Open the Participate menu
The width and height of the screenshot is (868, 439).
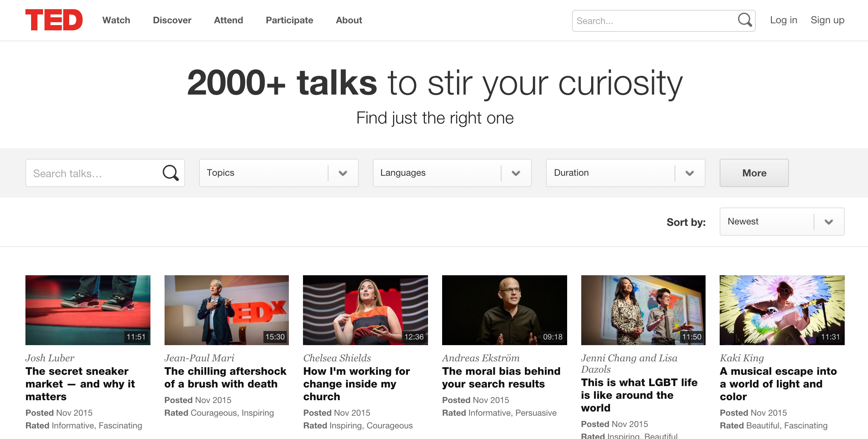click(289, 20)
